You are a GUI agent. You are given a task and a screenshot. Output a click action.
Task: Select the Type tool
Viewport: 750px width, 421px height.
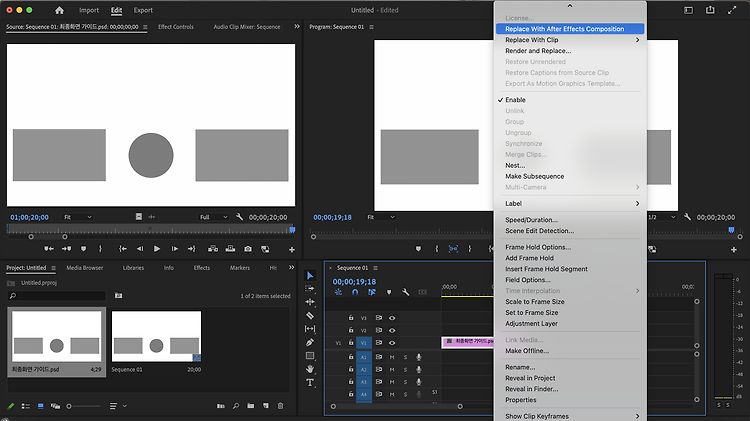coord(310,382)
